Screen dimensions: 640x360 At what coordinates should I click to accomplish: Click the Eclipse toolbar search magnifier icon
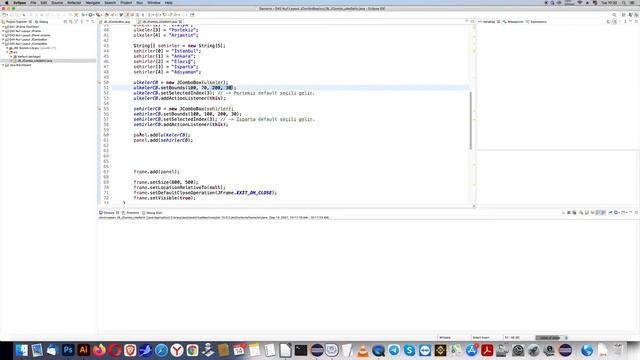(x=614, y=15)
